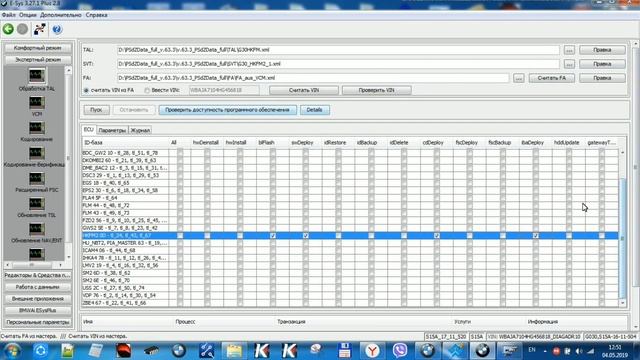
Task: Click the floppy disk taskbar icon
Action: click(344, 351)
